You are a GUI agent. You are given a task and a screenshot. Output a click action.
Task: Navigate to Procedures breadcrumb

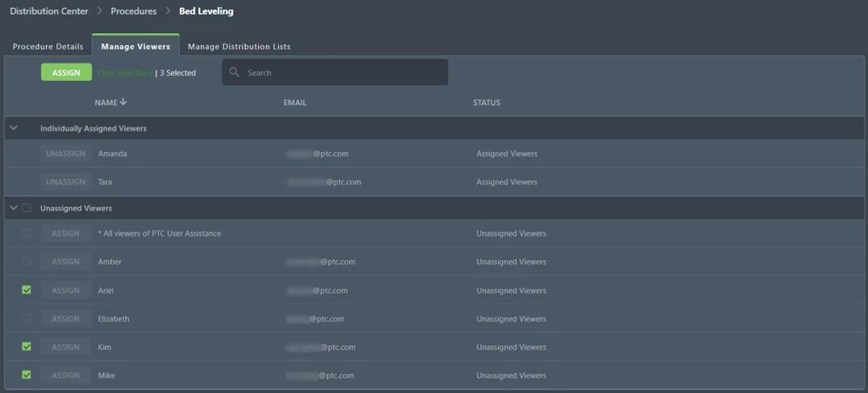[134, 11]
